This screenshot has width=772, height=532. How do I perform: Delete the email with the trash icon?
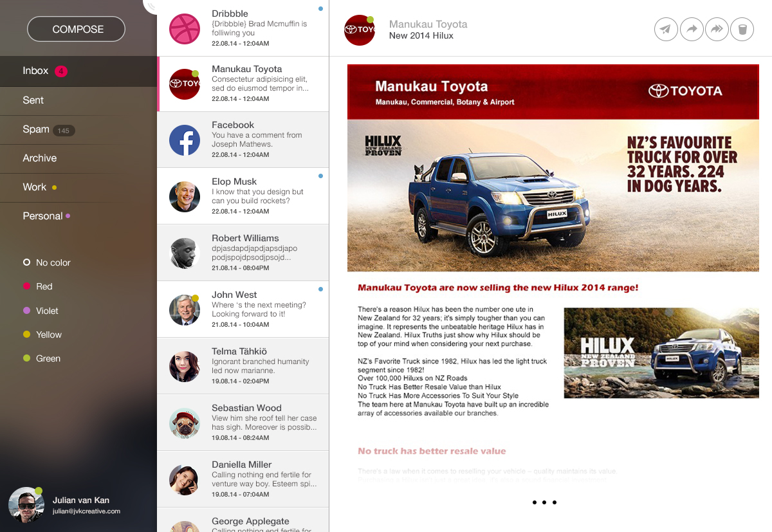coord(742,29)
